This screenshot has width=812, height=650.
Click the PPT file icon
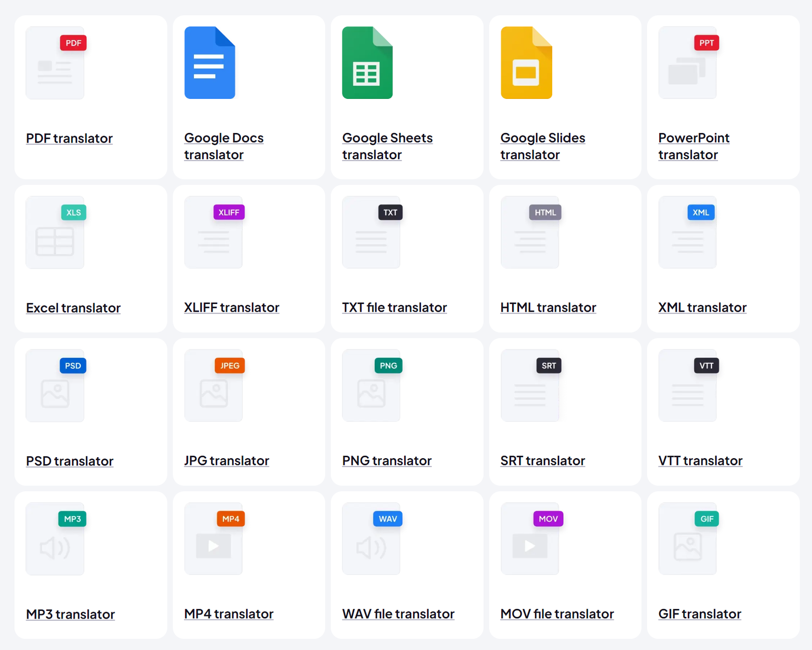click(689, 63)
